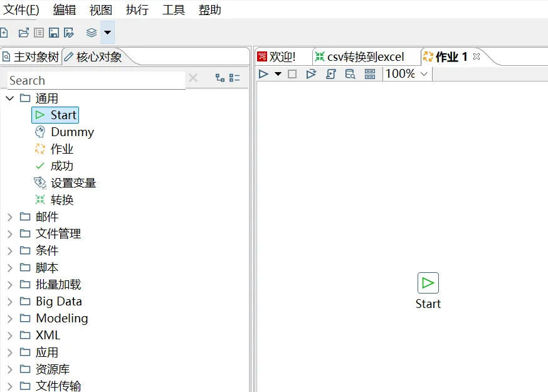
Task: Switch to the 主对象树 tab
Action: 31,57
